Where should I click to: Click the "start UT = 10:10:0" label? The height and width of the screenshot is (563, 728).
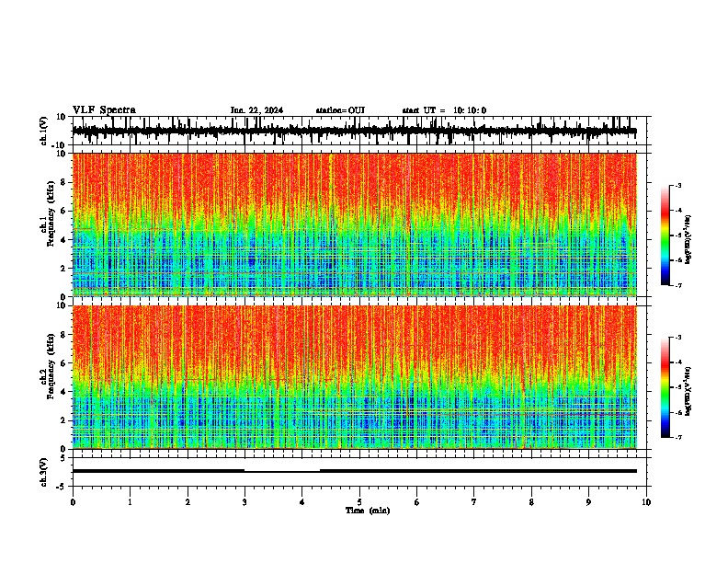coord(444,110)
